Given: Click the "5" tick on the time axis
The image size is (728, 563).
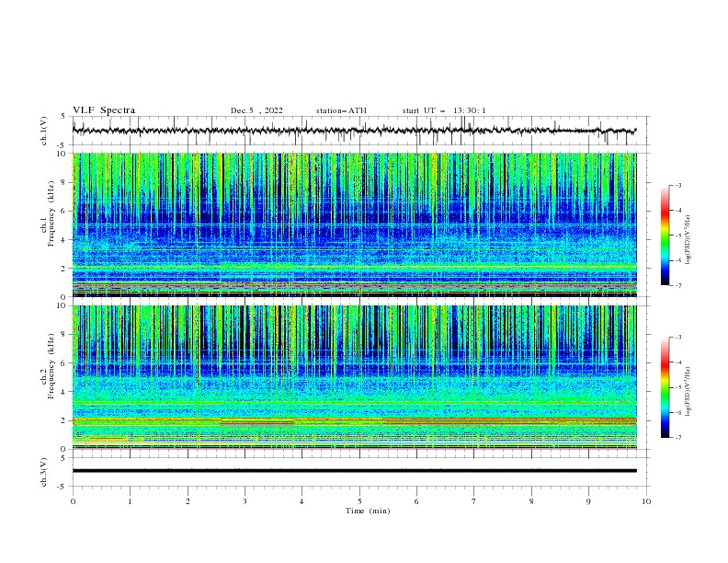Looking at the screenshot, I should pyautogui.click(x=359, y=501).
